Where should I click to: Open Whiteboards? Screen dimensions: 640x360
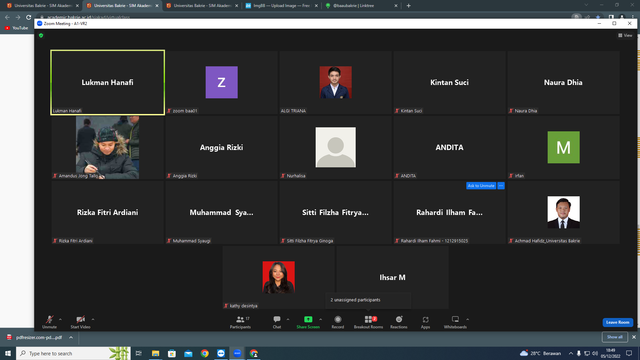455,322
